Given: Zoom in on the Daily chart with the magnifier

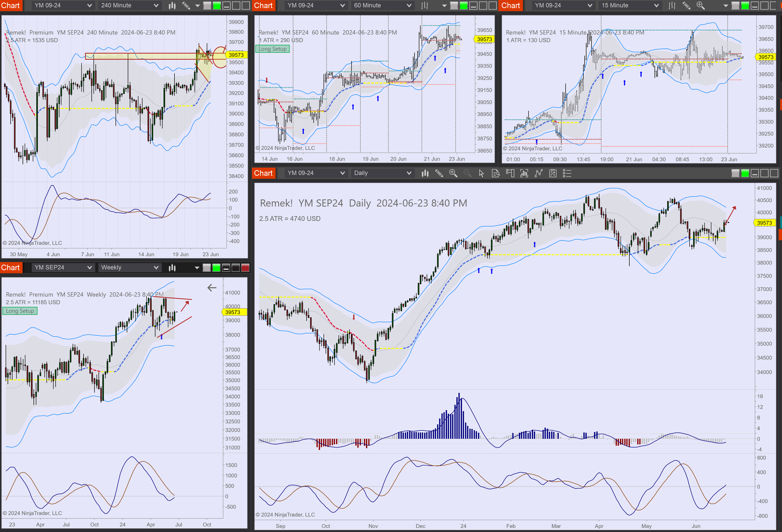Looking at the screenshot, I should tap(453, 173).
